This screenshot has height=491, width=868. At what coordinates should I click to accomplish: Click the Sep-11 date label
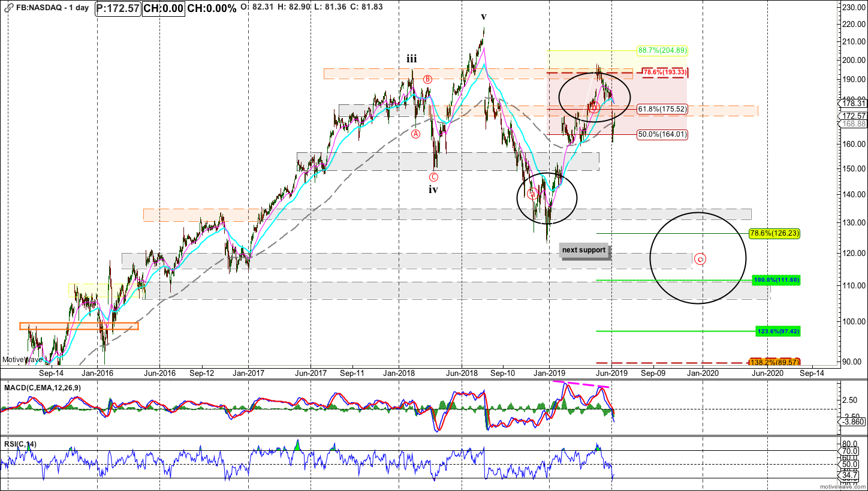tap(352, 373)
